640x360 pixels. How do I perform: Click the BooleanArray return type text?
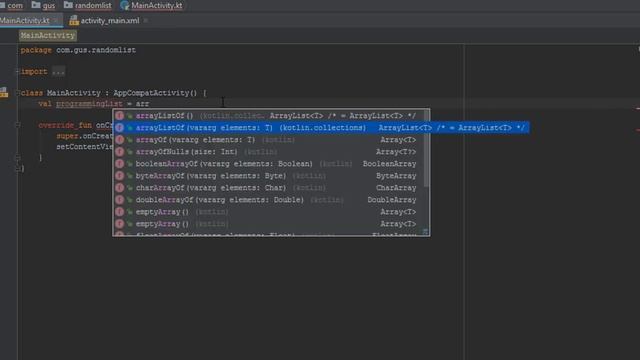coord(389,164)
